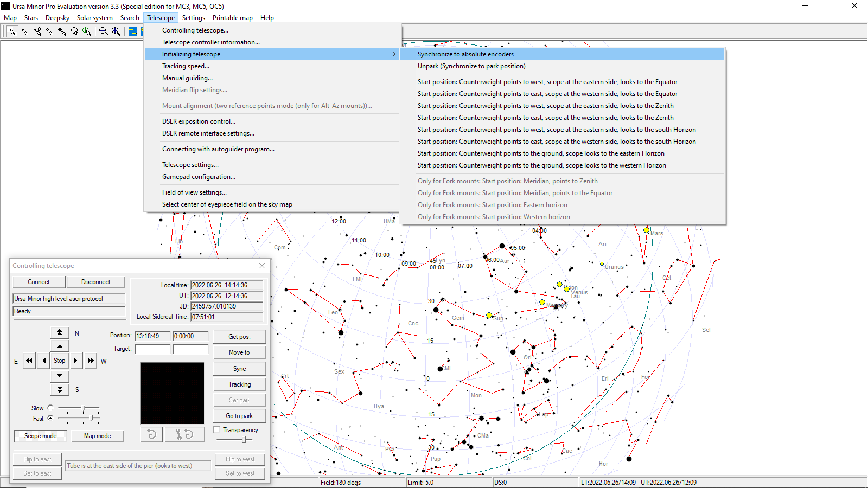Click the wrench and rotate settings icon
Viewport: 868px width, 488px height.
[x=184, y=434]
